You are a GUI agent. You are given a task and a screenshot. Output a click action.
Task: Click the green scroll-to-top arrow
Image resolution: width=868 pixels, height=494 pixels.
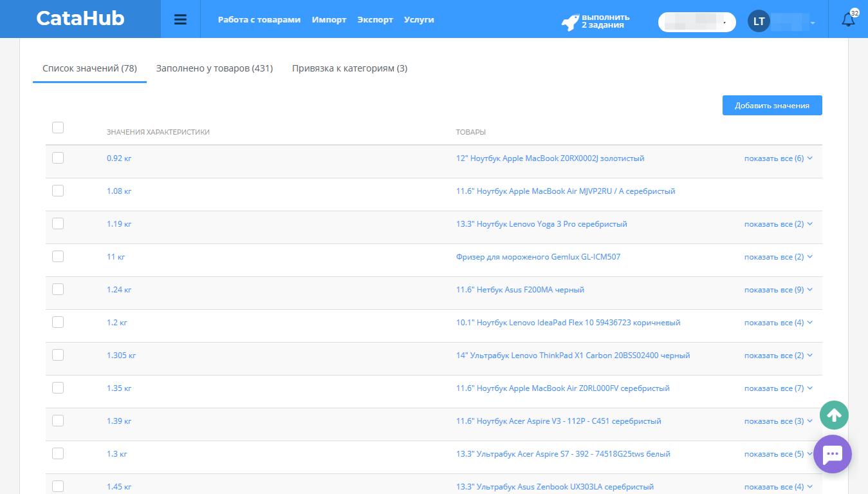pos(834,415)
